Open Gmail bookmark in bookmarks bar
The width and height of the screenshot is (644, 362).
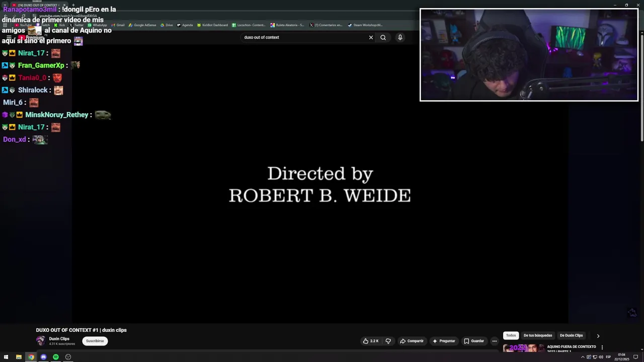(x=117, y=25)
